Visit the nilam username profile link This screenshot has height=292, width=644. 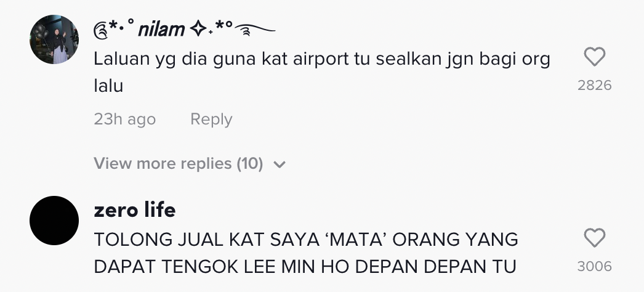(185, 30)
